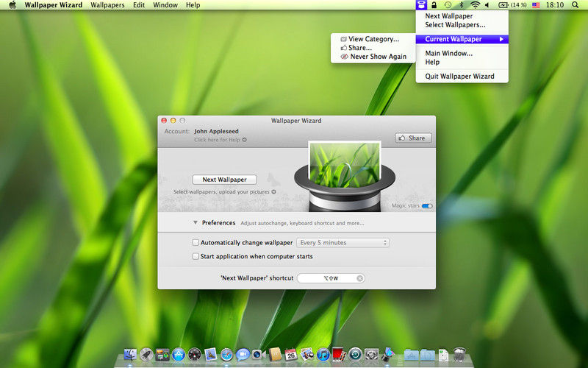Open the Time Machine status icon in menu bar
Screen dimensions: 588x368
pyautogui.click(x=448, y=5)
